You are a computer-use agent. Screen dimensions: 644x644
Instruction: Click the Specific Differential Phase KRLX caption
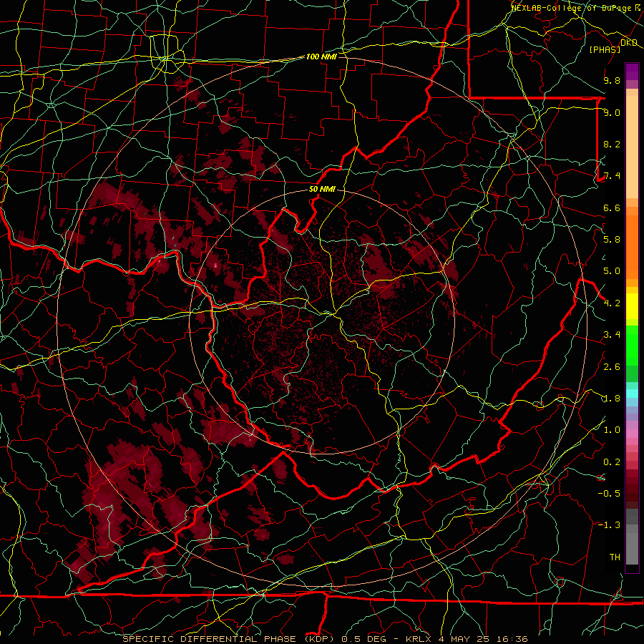(325, 639)
